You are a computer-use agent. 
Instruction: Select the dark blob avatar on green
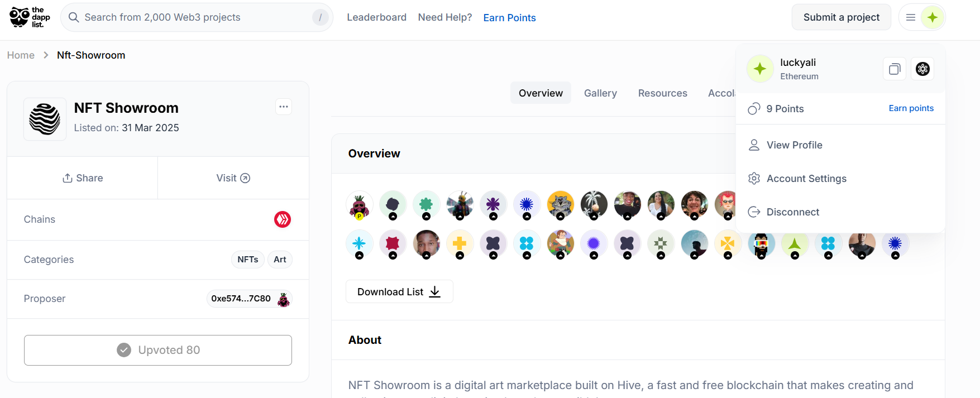point(393,205)
